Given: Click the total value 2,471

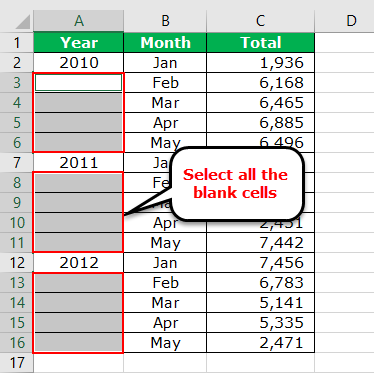Looking at the screenshot, I should 260,343.
